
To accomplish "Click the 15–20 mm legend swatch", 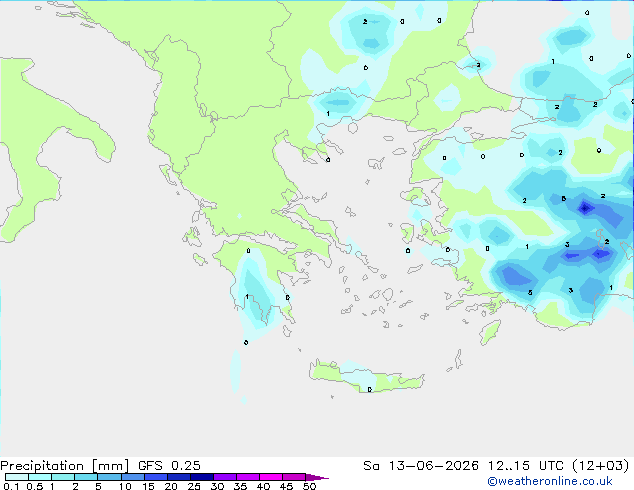I will coord(155,477).
